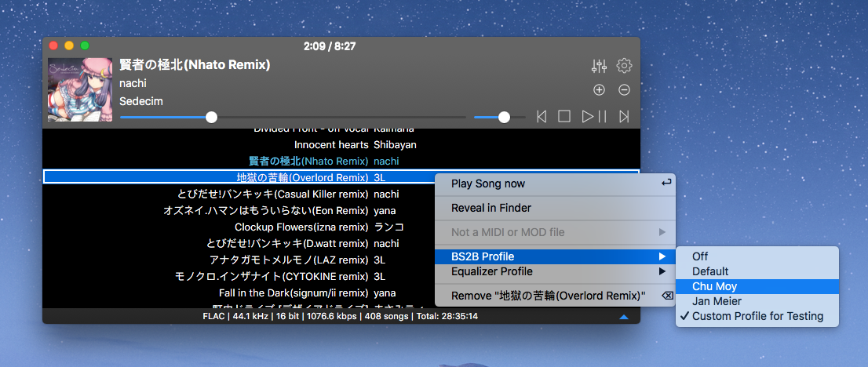Open the Equalizer Profile submenu
The width and height of the screenshot is (868, 367).
tap(555, 272)
